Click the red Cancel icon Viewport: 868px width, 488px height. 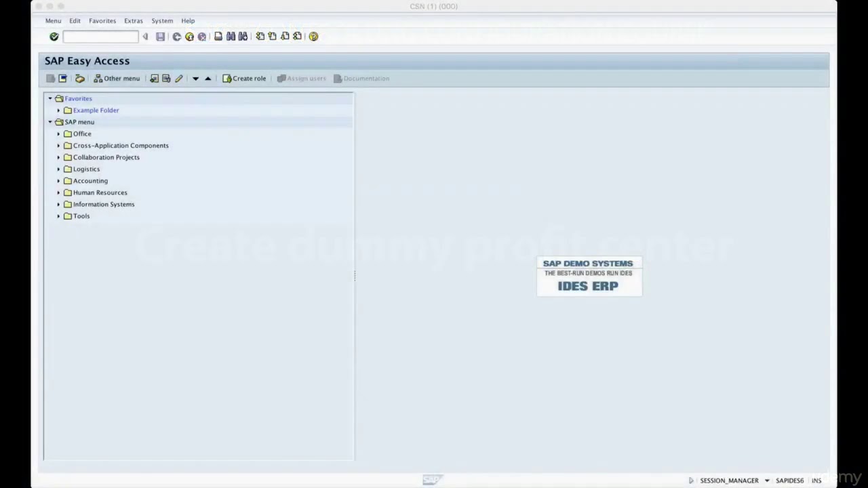click(202, 37)
